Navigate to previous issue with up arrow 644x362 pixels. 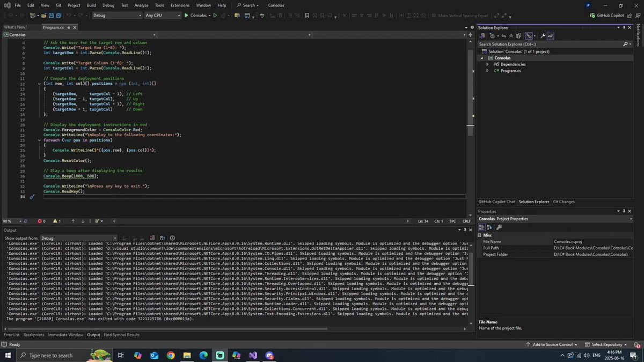pos(73,221)
